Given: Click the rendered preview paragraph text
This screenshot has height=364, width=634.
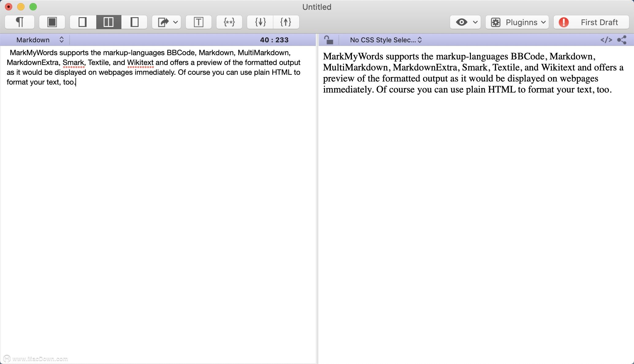Looking at the screenshot, I should click(x=473, y=73).
